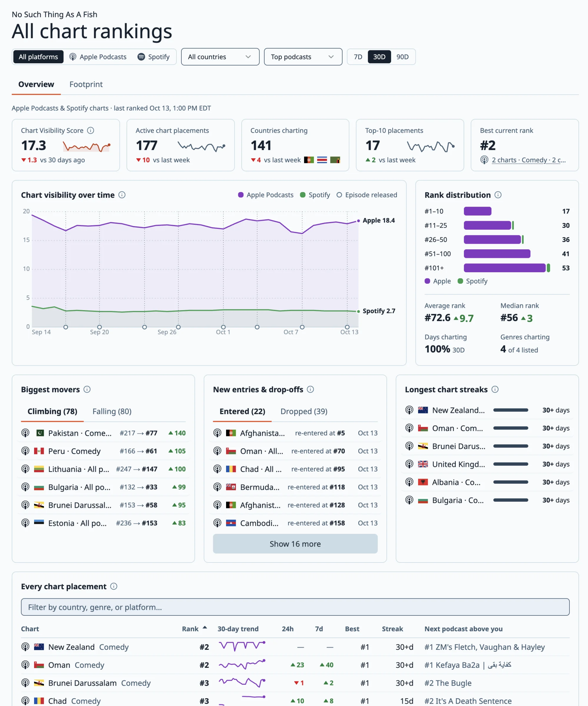The image size is (588, 706).
Task: Toggle Spotify series in chart legend
Action: (315, 195)
